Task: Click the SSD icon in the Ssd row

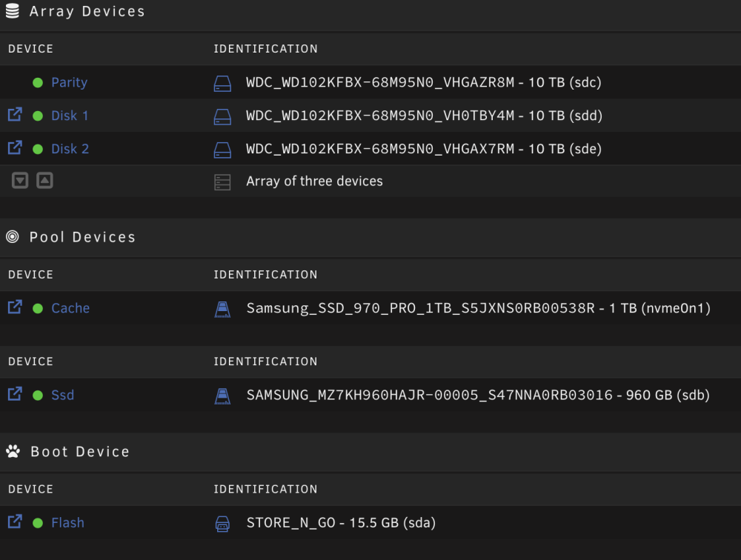Action: click(222, 396)
